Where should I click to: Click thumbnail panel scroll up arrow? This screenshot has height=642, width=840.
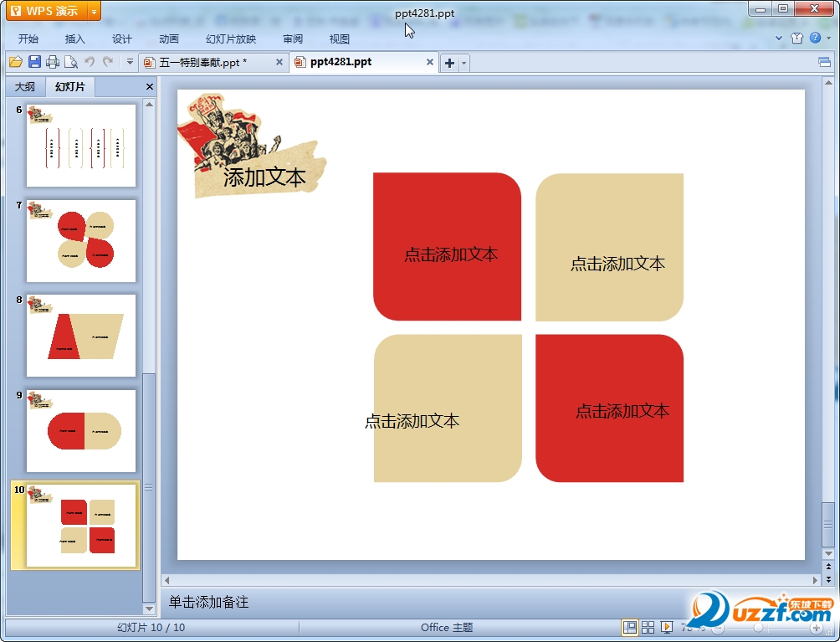pyautogui.click(x=150, y=105)
